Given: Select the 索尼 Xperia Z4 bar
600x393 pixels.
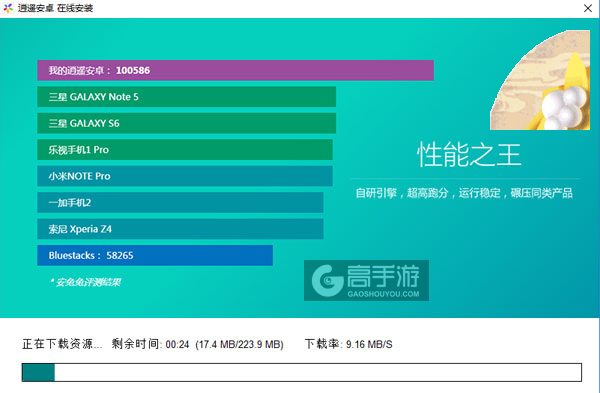Looking at the screenshot, I should (180, 229).
